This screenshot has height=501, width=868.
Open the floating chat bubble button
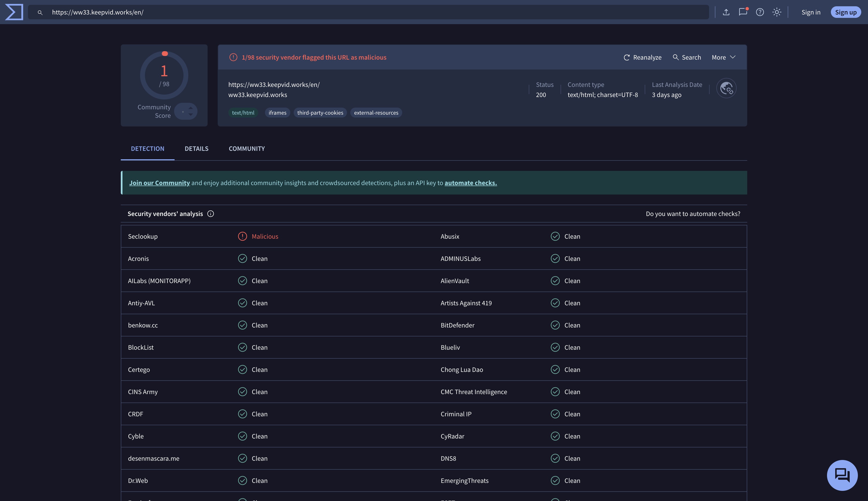[842, 475]
